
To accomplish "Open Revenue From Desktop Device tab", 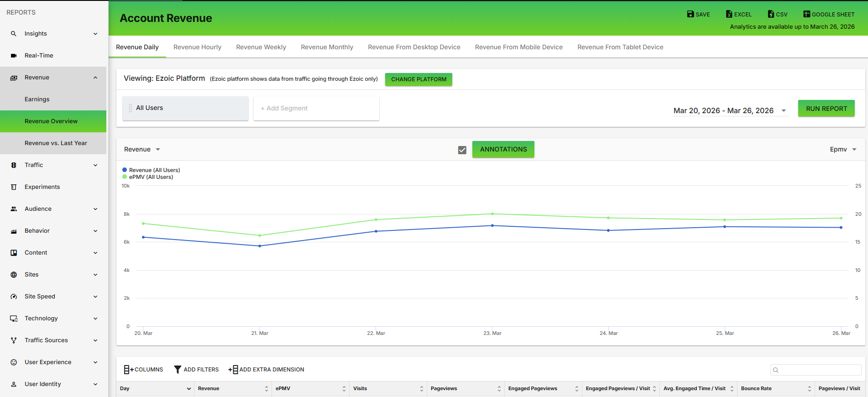I will click(414, 47).
